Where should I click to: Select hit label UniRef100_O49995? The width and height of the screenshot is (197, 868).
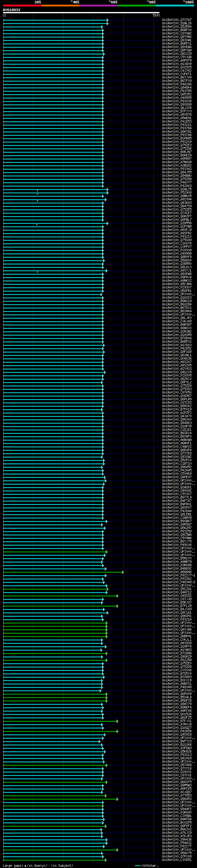coord(177,98)
